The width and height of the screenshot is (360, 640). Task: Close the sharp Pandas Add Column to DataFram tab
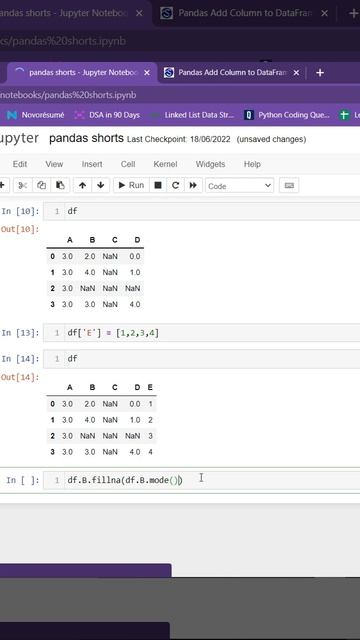(x=296, y=73)
